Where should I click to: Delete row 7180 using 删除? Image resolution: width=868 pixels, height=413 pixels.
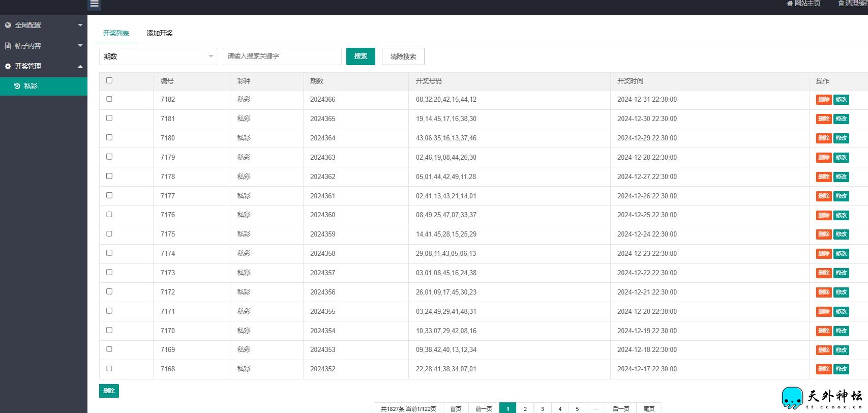(x=824, y=138)
